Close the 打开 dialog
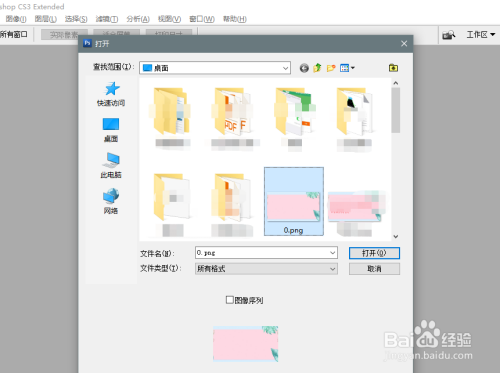The height and width of the screenshot is (373, 500). 404,44
